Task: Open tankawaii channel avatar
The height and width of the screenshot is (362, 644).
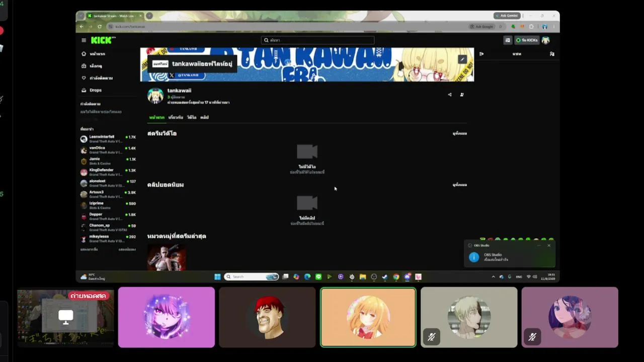Action: (155, 96)
